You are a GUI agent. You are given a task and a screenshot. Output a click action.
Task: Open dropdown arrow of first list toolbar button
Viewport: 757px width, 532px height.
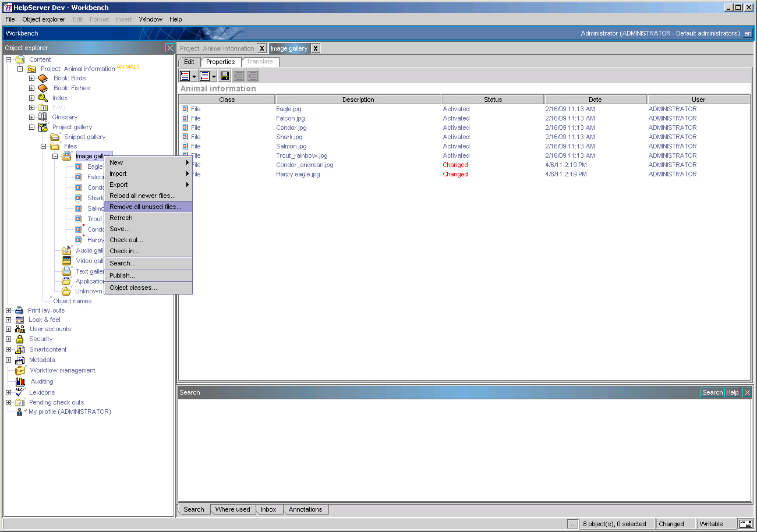click(x=194, y=76)
